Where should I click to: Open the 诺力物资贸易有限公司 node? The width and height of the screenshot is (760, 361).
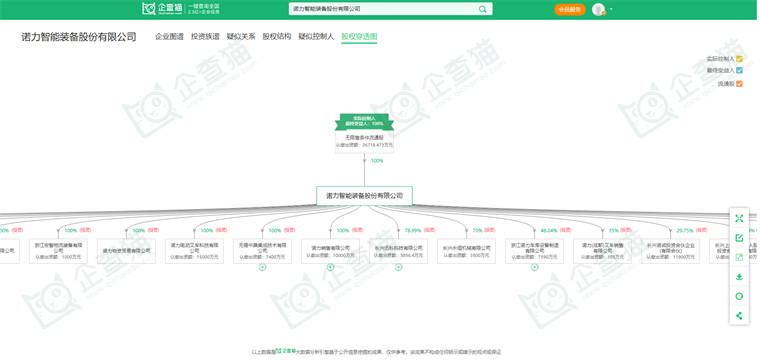(126, 251)
